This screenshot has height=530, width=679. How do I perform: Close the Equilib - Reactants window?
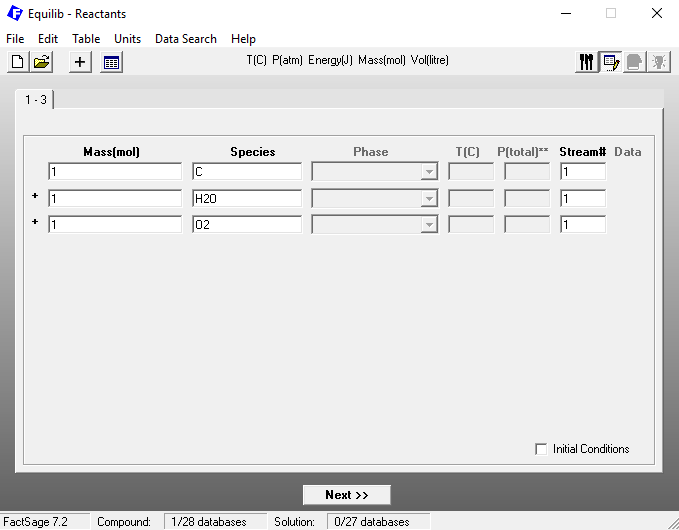(x=657, y=13)
